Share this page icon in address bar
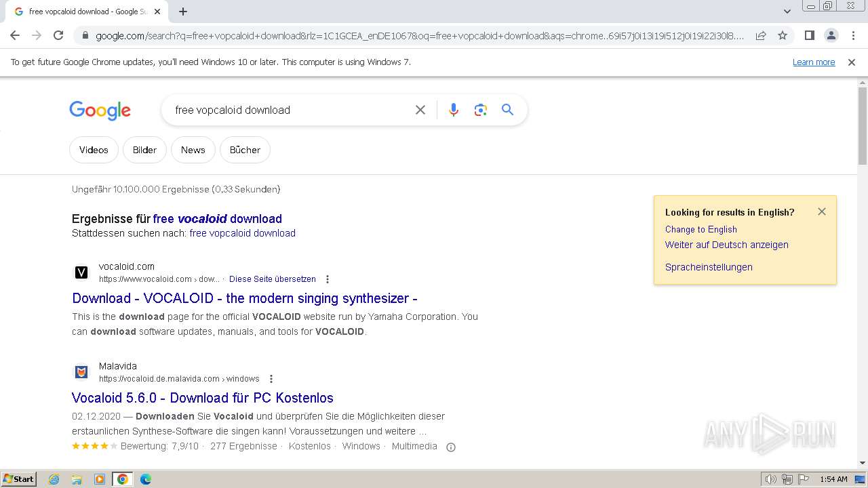The image size is (868, 488). coord(761,35)
